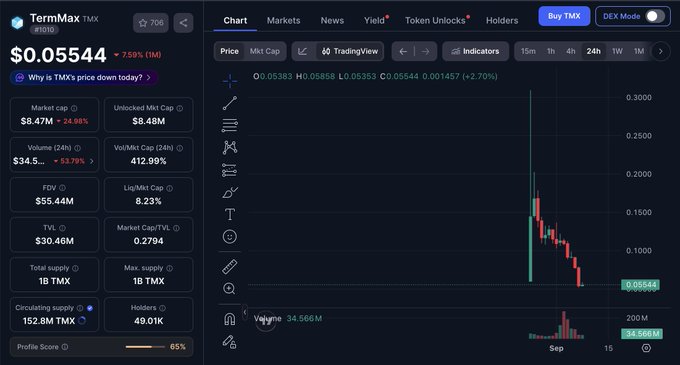The image size is (680, 365).
Task: Click the verified circulating supply badge
Action: 90,308
